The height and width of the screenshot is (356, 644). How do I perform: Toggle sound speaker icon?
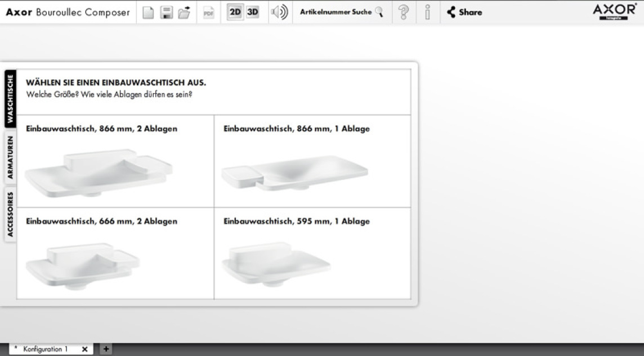[280, 12]
